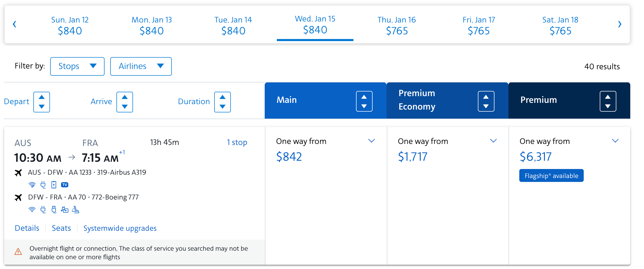Open the Airlines filter dropdown

[141, 66]
